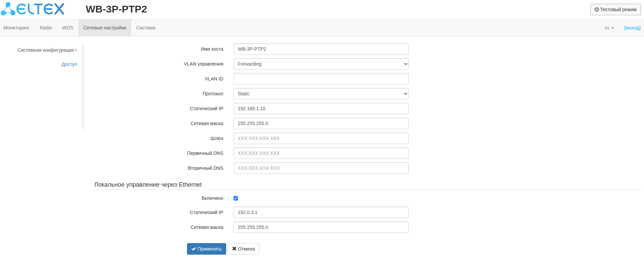Viewport: 644px width, 259px height.
Task: Click into the VLAN ID field
Action: click(x=321, y=79)
